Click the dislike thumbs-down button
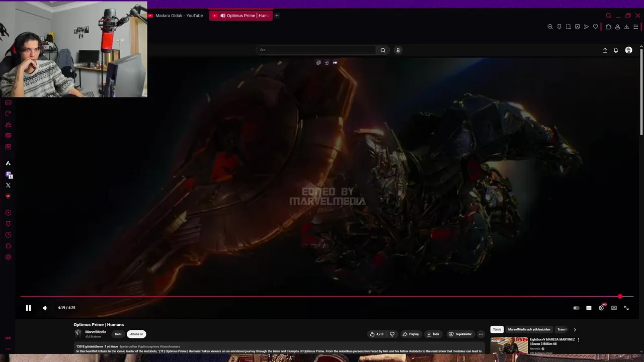Screen dimensions: 644x362 click(x=392, y=334)
